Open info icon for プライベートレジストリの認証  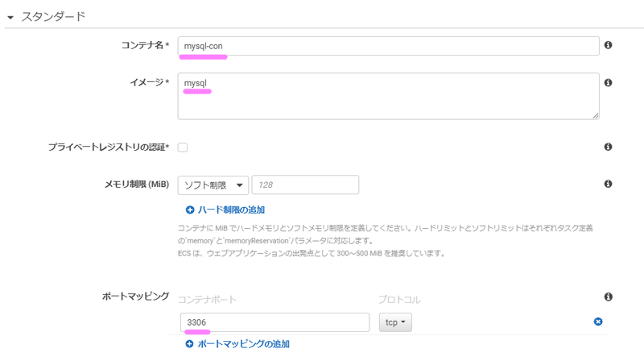pos(609,147)
